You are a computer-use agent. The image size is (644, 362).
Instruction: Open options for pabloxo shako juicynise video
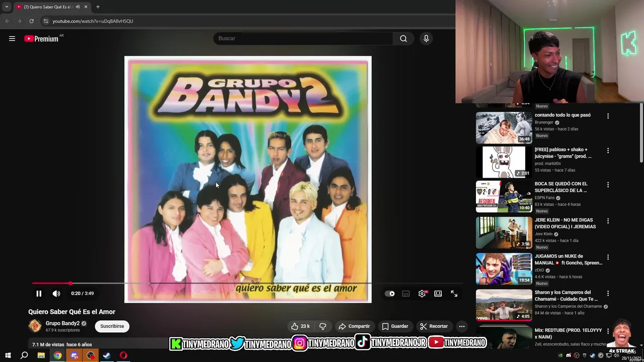(608, 150)
